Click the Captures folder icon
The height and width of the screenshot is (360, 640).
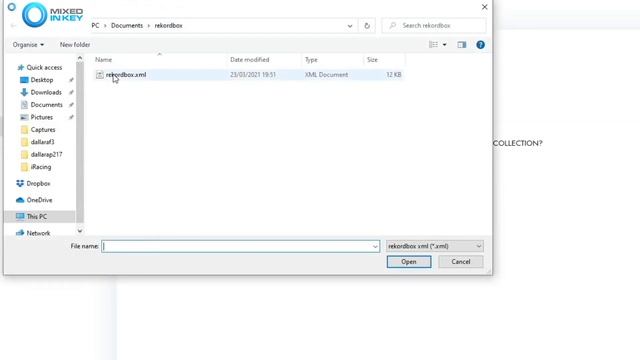point(24,130)
